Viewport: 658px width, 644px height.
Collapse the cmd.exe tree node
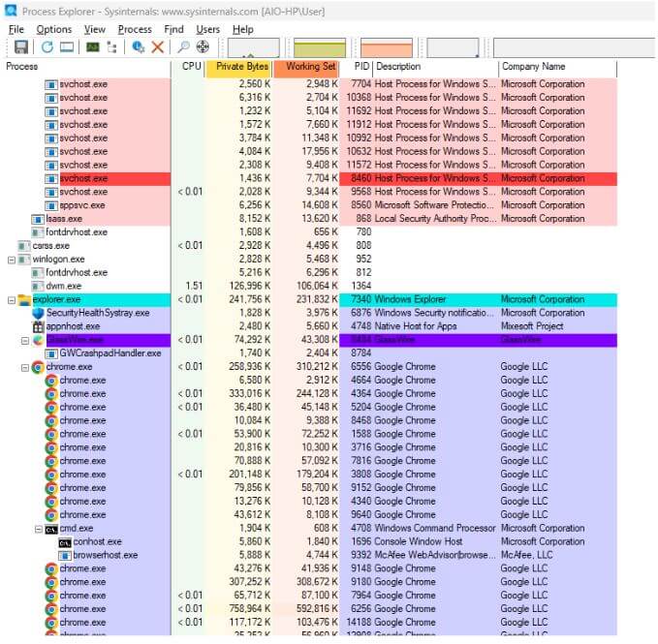[x=39, y=529]
